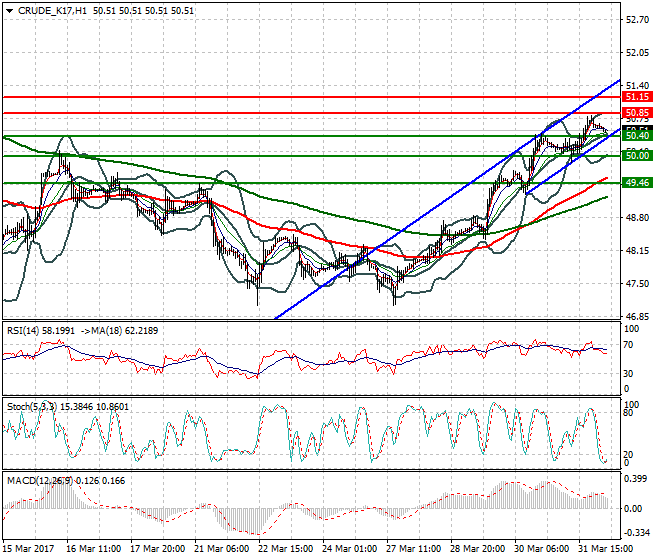
Task: Click the Stoch(5,3,3) indicator label
Action: pos(33,407)
